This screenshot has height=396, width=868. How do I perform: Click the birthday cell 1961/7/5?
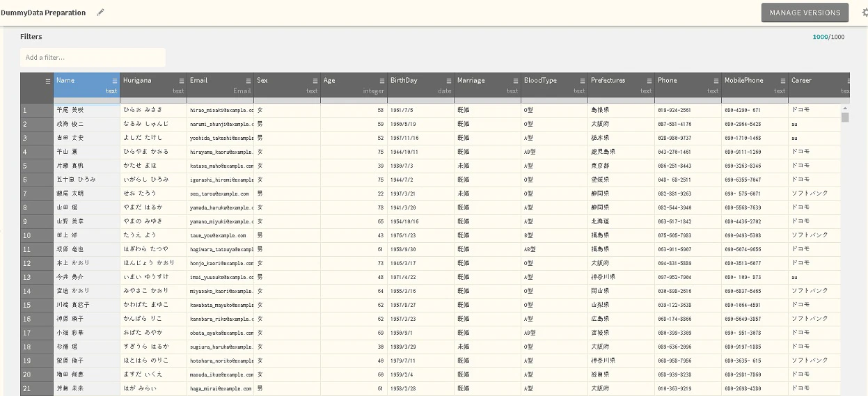pos(421,110)
